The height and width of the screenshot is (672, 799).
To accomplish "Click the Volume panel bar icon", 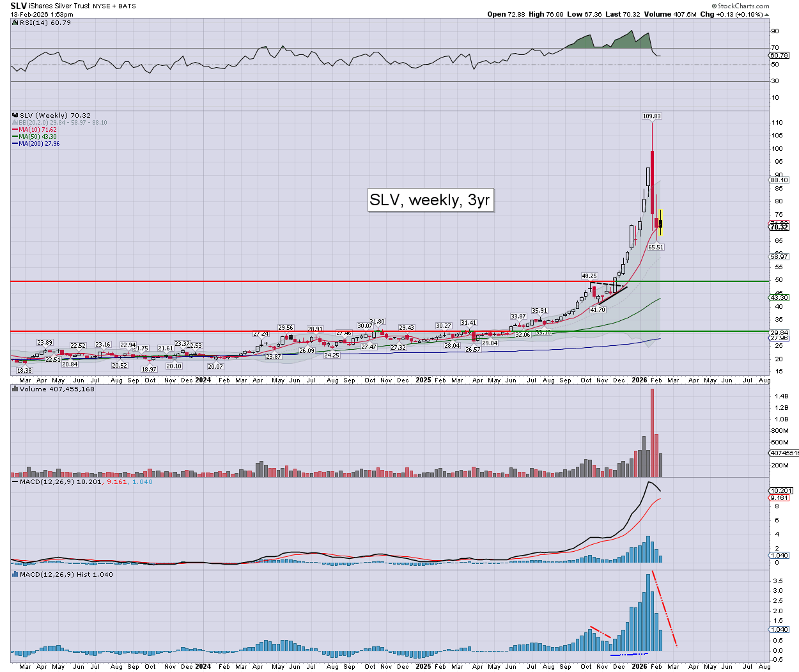I will coord(15,389).
